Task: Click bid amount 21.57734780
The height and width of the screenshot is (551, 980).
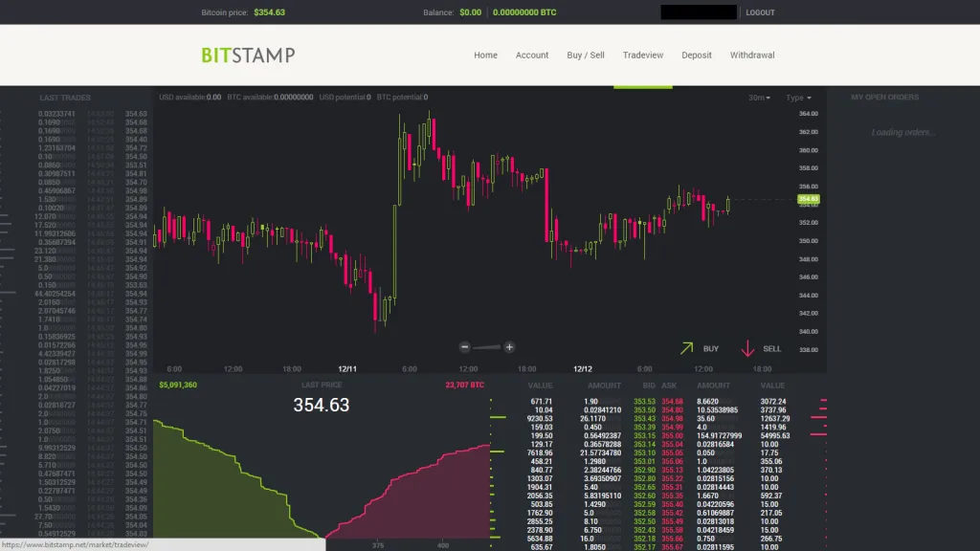Action: tap(601, 452)
